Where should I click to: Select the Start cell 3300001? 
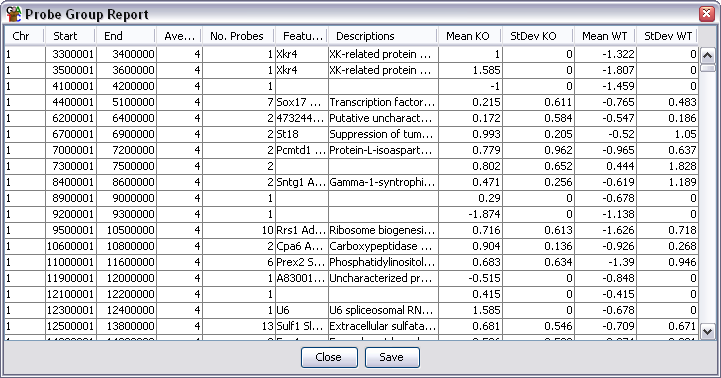71,54
